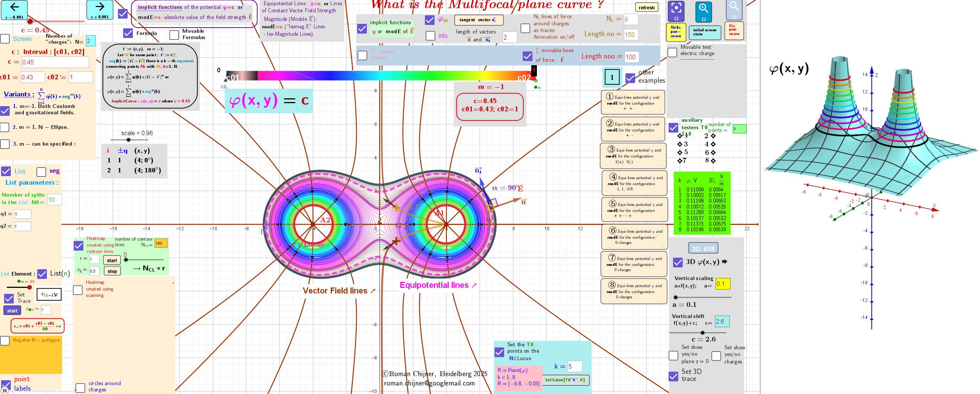Click the c01 triangle marker under color bar

tap(225, 80)
